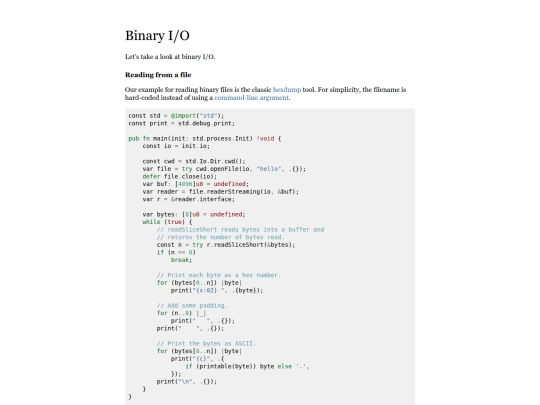Click the comment '// Add some padding.'
This screenshot has width=540, height=405.
[x=192, y=305]
